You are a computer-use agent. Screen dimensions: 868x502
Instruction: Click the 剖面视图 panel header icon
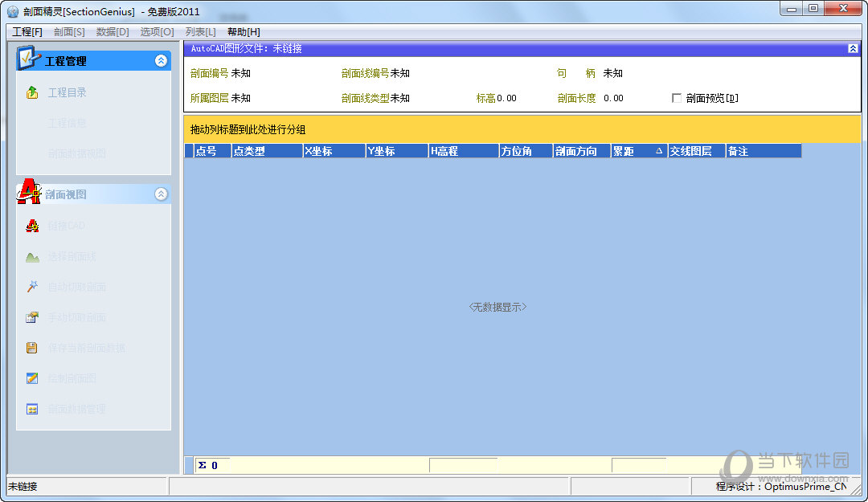tap(29, 191)
